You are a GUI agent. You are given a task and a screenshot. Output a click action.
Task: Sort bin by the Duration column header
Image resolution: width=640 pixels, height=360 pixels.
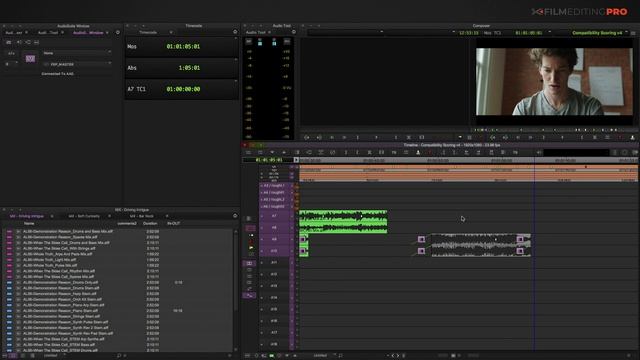[x=150, y=223]
